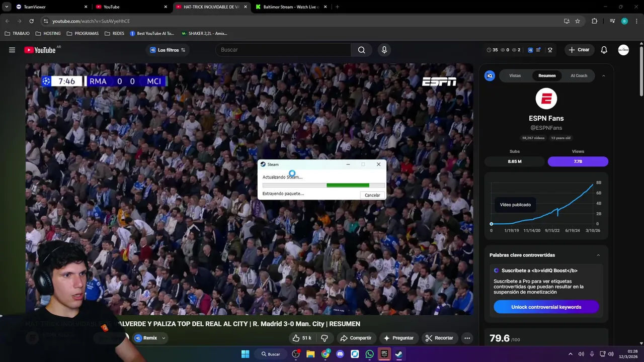Activate voice search microphone

coord(384,50)
